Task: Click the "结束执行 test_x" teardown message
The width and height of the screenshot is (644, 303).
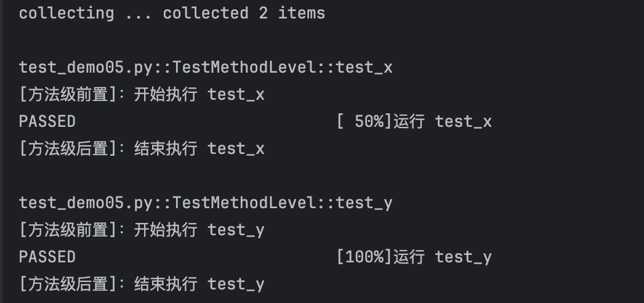Action: click(x=199, y=148)
